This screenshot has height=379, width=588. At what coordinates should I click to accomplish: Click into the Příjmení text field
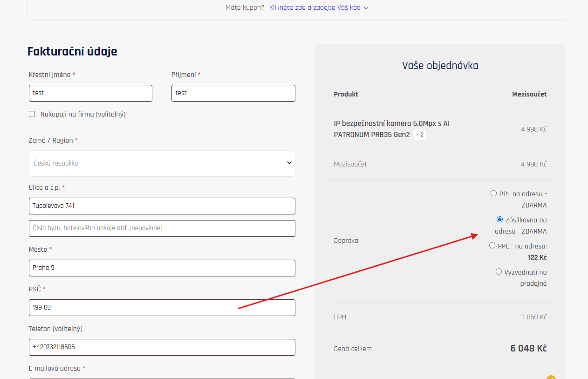pos(233,93)
